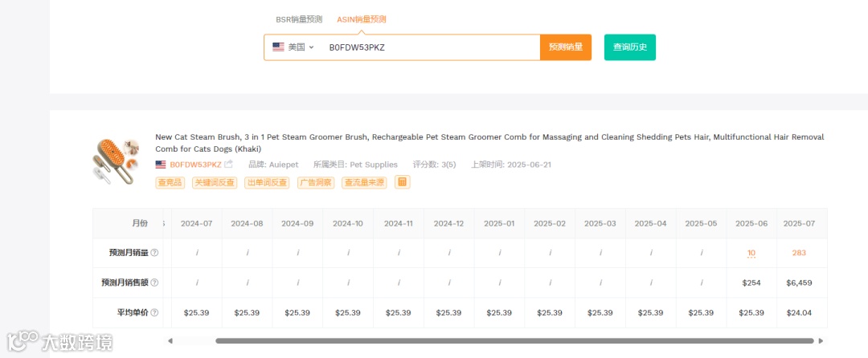Viewport: 868px width, 358px height.
Task: Switch to BSR销量预测 tab
Action: click(x=299, y=19)
